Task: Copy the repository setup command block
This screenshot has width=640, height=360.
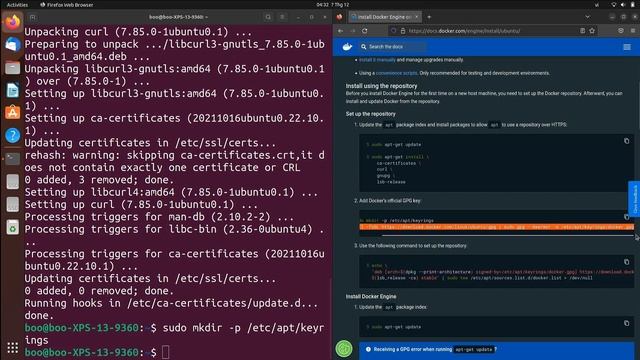Action: pyautogui.click(x=627, y=262)
